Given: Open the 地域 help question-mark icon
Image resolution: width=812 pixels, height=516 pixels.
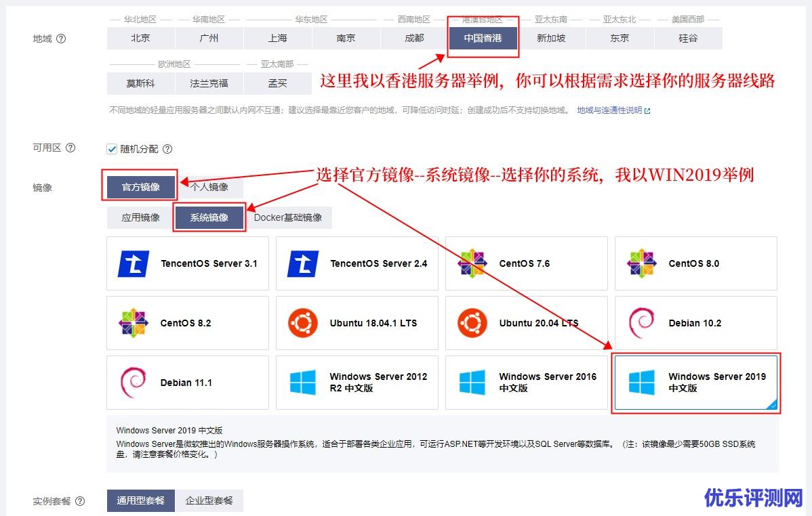Looking at the screenshot, I should (x=61, y=39).
